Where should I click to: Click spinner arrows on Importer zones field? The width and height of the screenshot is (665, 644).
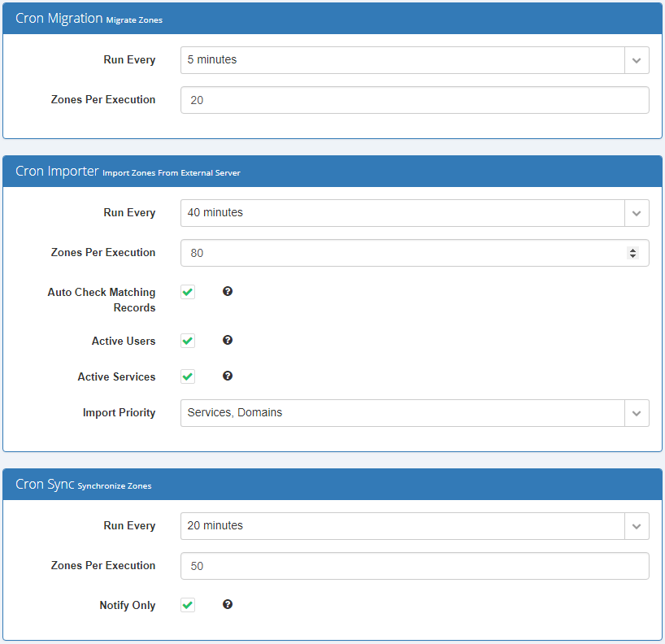pyautogui.click(x=632, y=253)
